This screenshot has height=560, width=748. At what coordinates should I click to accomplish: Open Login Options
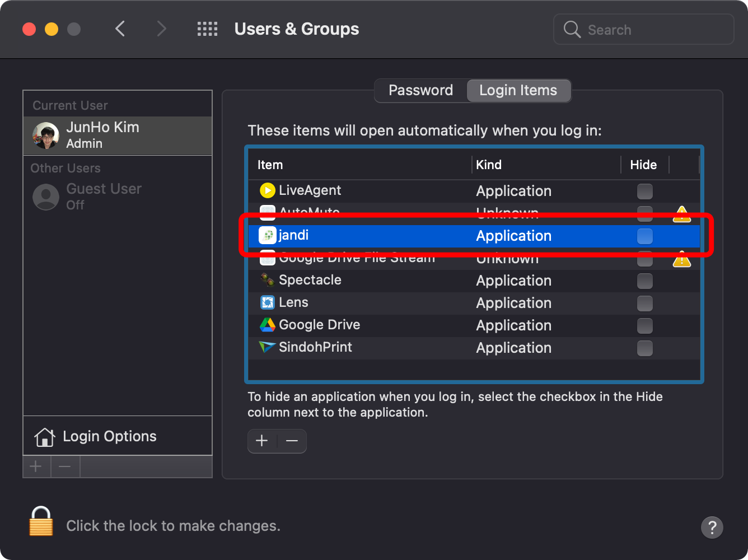click(x=118, y=436)
